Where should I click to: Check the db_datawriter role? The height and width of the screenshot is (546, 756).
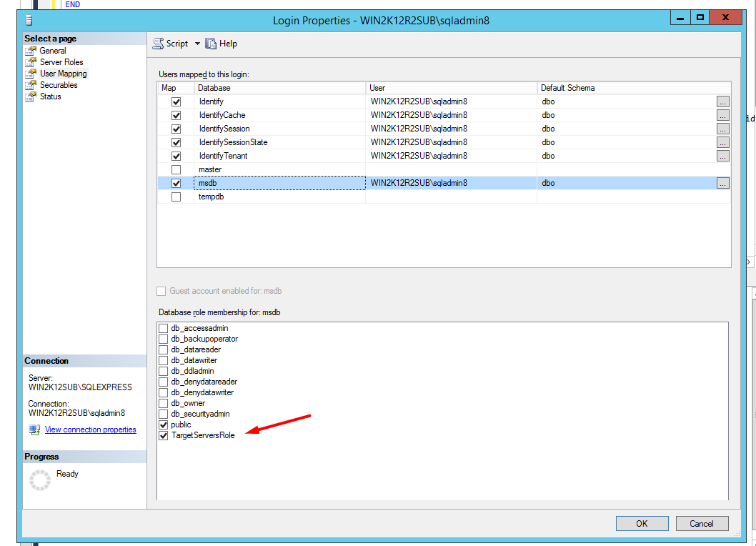(164, 360)
